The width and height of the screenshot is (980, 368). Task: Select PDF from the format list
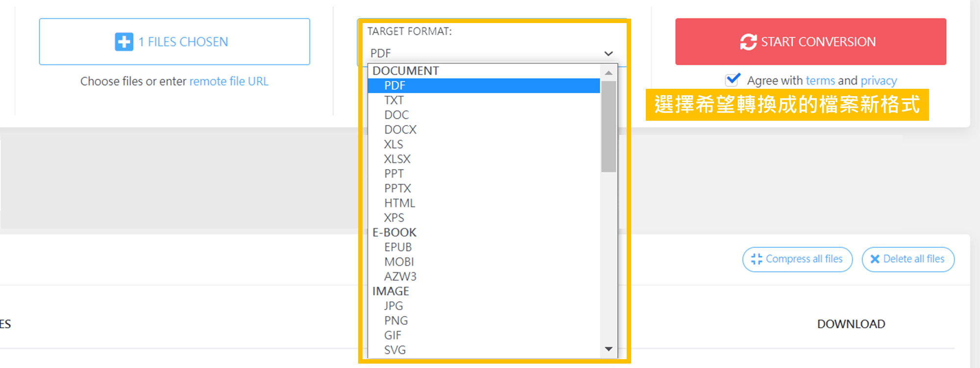click(395, 86)
